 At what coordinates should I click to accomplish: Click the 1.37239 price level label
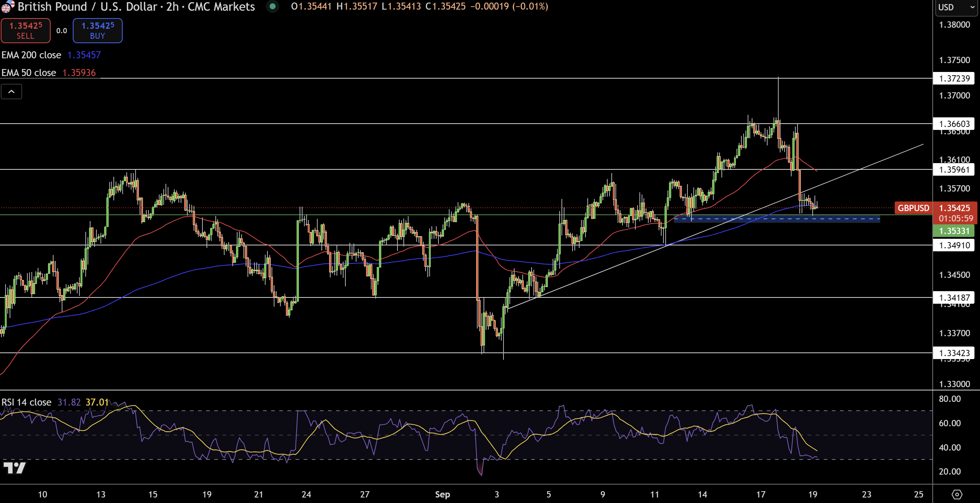pos(954,78)
